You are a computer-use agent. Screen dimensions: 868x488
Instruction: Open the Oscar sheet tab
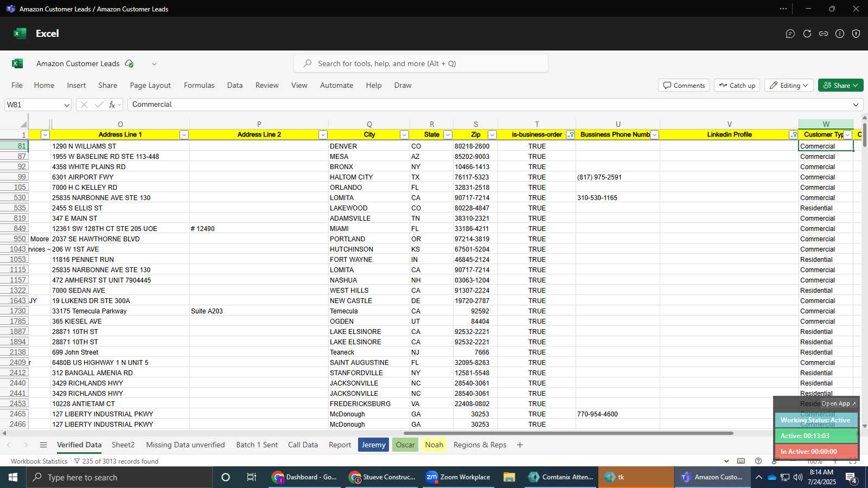[x=405, y=445]
